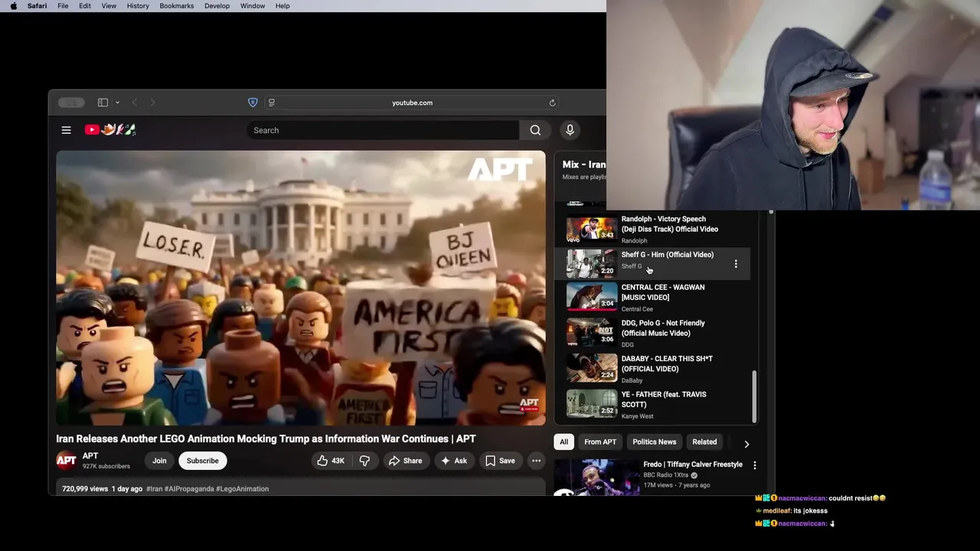Play Sheff G - Him thumbnail
This screenshot has width=980, height=551.
(591, 263)
